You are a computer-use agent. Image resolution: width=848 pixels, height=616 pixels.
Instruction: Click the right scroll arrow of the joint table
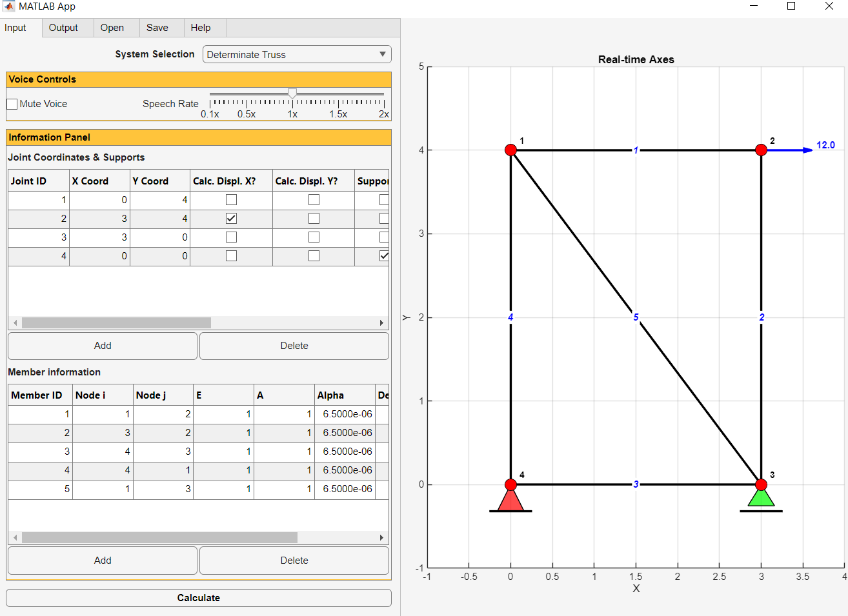coord(381,323)
